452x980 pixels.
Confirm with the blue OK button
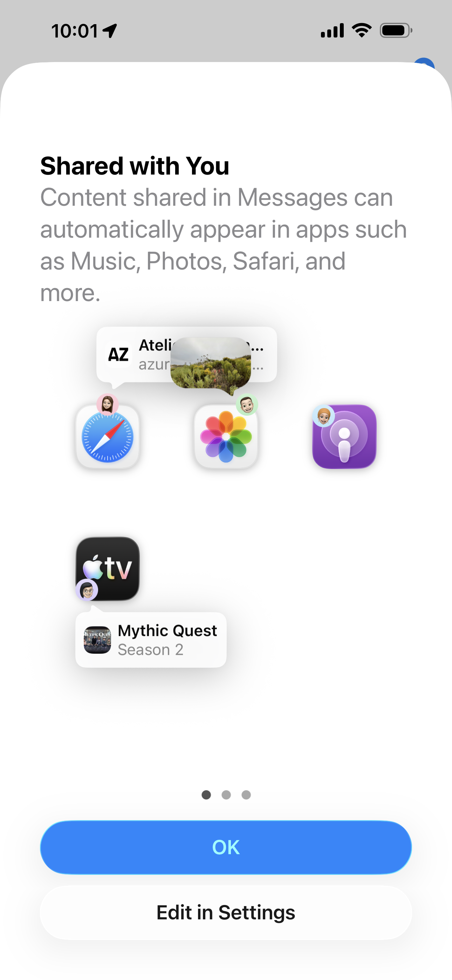click(x=226, y=847)
